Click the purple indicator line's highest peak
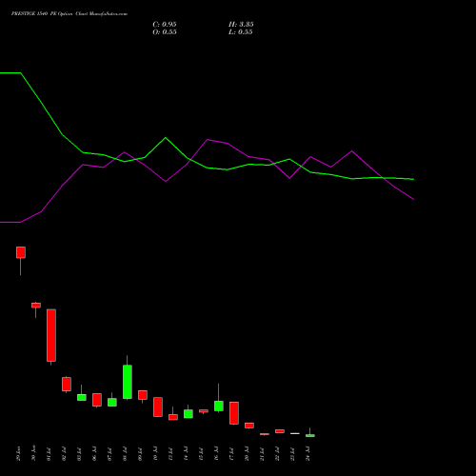Viewport: 476px width, 476px height. (x=208, y=139)
